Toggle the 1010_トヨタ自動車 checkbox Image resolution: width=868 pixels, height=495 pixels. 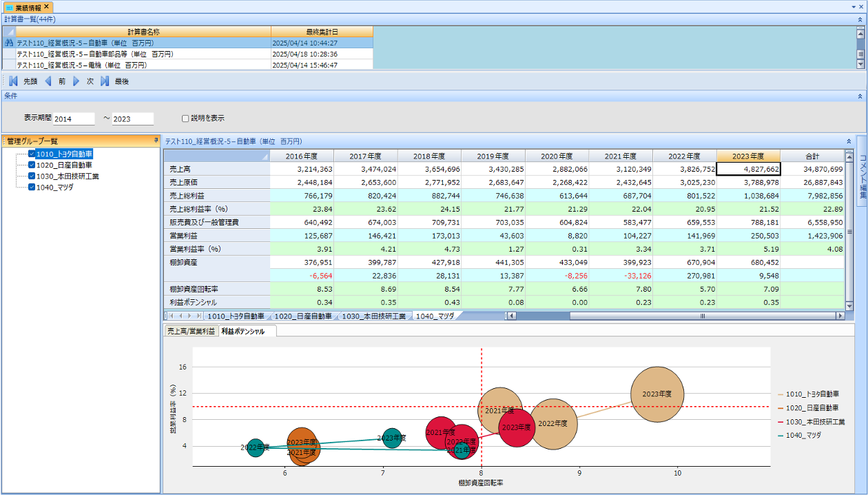(x=32, y=154)
